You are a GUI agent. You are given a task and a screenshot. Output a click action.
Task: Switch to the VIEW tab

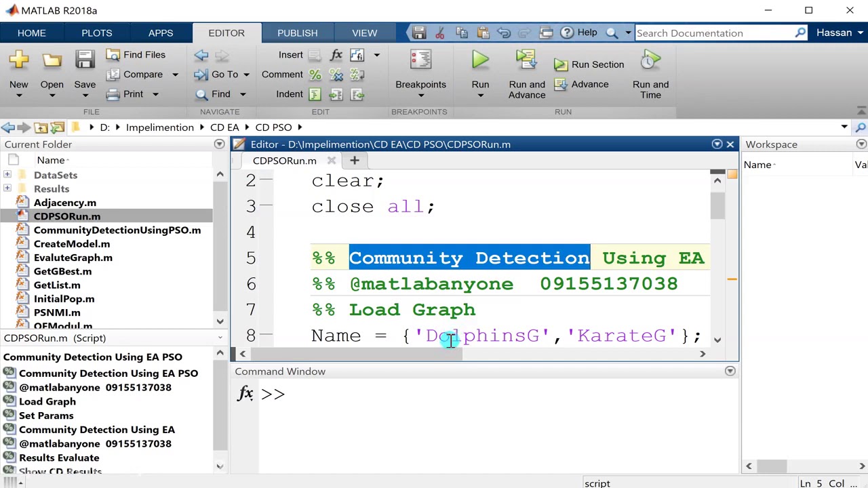click(x=365, y=33)
